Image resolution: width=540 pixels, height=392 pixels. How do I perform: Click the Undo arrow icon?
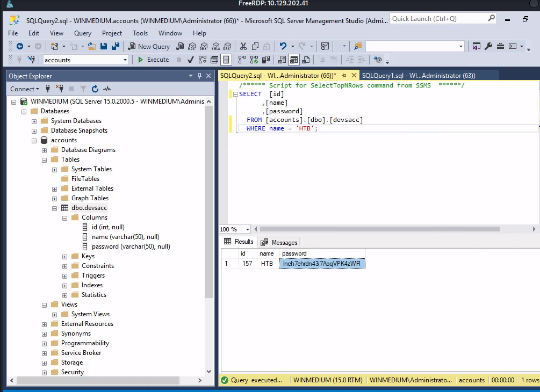(x=283, y=47)
